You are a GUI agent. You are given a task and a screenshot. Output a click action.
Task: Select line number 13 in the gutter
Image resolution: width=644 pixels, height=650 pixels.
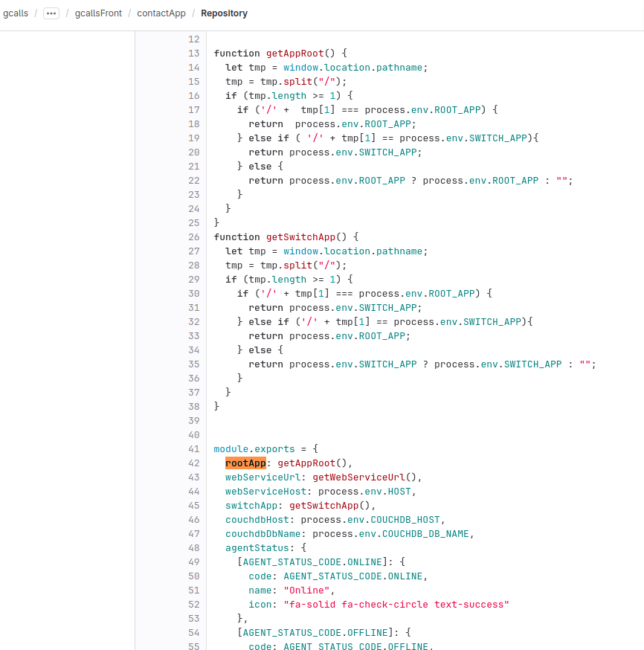(x=194, y=54)
